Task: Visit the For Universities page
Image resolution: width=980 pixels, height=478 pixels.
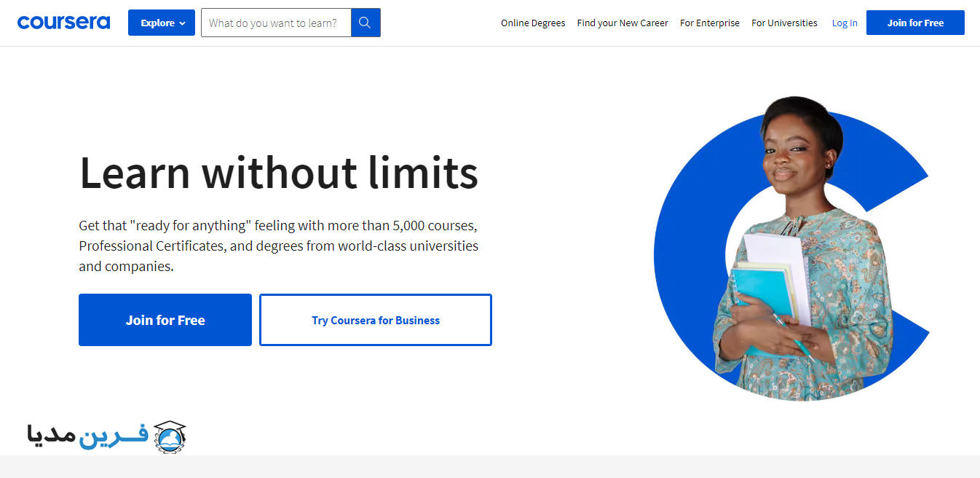Action: pos(784,23)
